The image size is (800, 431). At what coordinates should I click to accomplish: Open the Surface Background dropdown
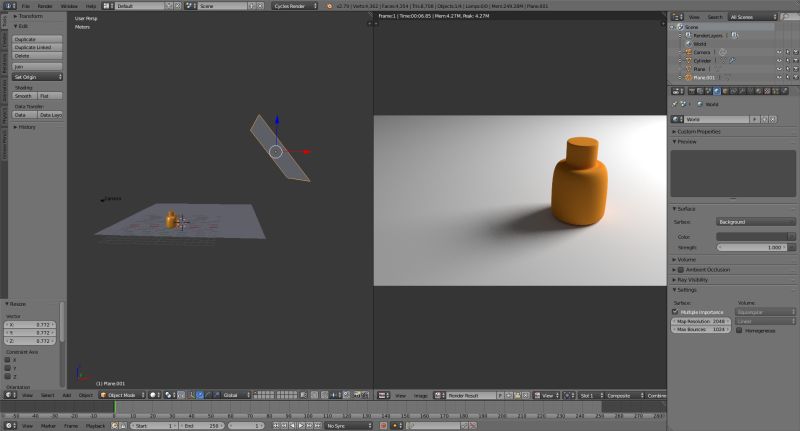[756, 222]
